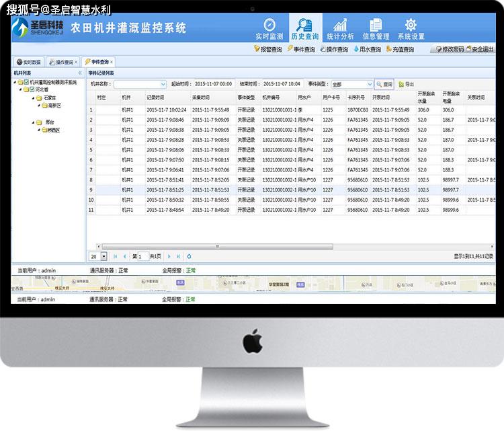Open the 系统设置 system settings gear
Screen dimensions: 504x431
pyautogui.click(x=411, y=30)
